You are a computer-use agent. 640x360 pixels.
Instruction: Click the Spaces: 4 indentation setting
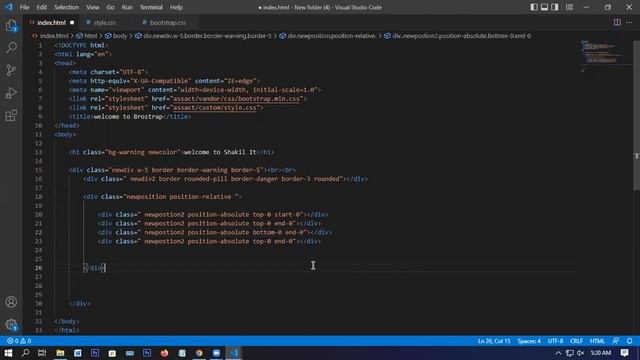pyautogui.click(x=529, y=341)
